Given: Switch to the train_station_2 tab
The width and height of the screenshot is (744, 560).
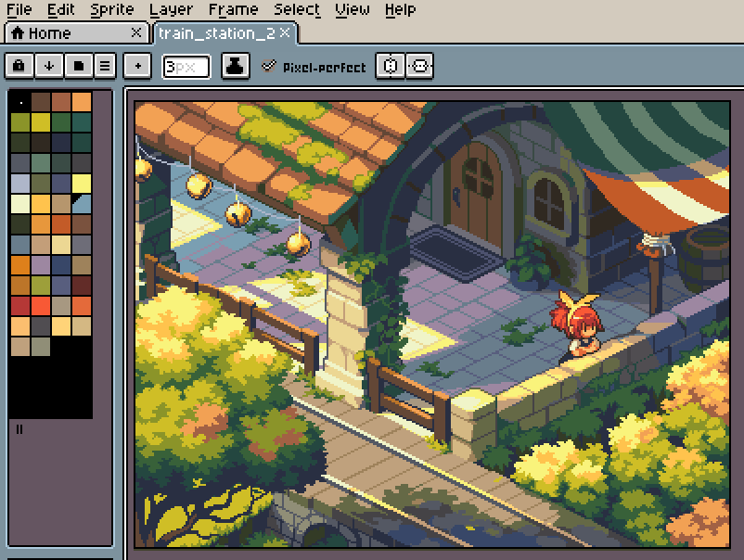Looking at the screenshot, I should tap(225, 33).
